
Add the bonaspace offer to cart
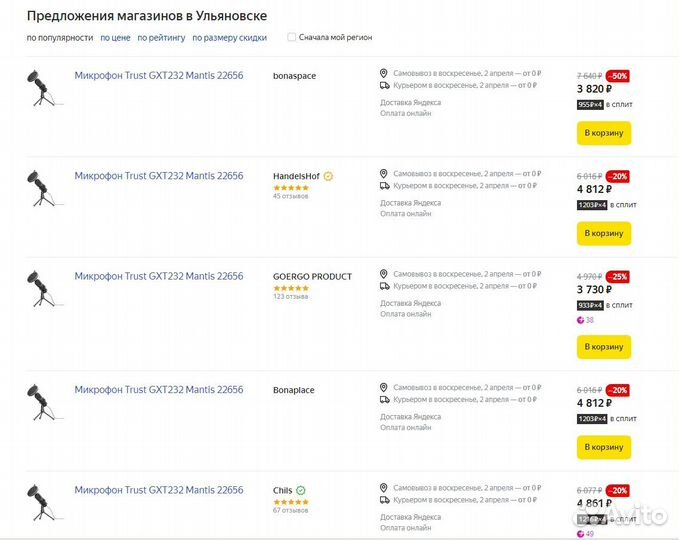point(603,132)
